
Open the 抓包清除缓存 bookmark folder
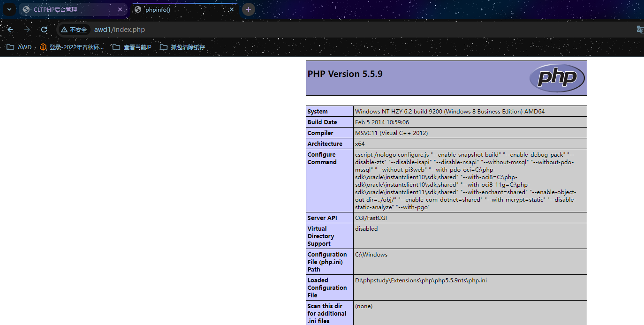point(182,47)
